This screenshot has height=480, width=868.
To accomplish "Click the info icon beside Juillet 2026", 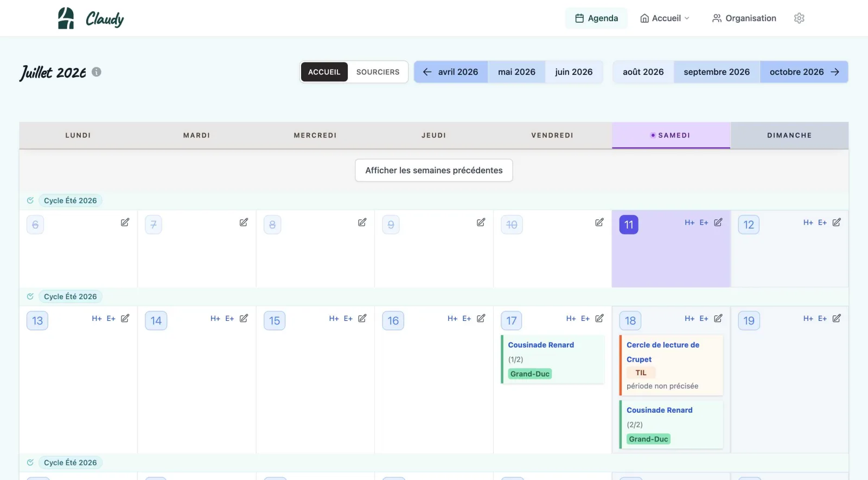I will pos(97,72).
